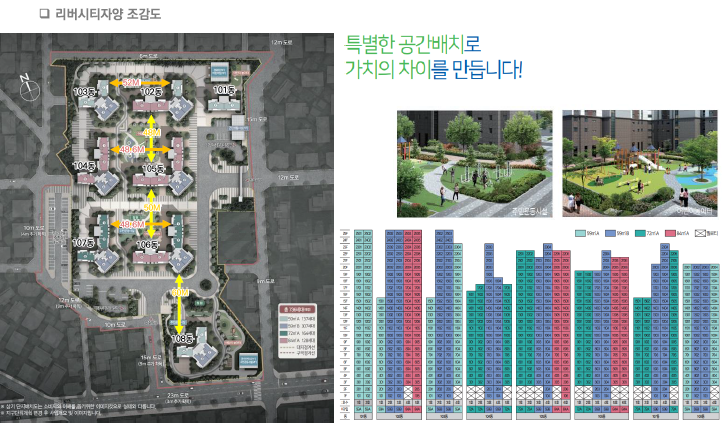Click the 23m 도로 road label
722x424 pixels.
177,395
